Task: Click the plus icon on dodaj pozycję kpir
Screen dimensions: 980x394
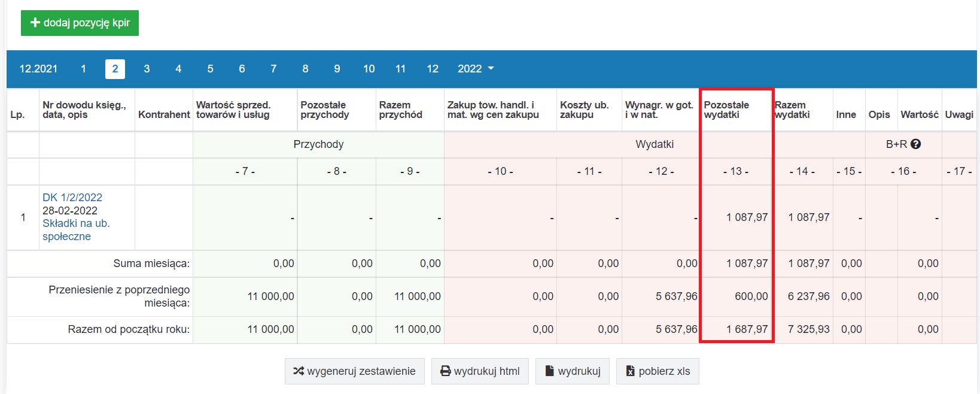Action: coord(35,23)
